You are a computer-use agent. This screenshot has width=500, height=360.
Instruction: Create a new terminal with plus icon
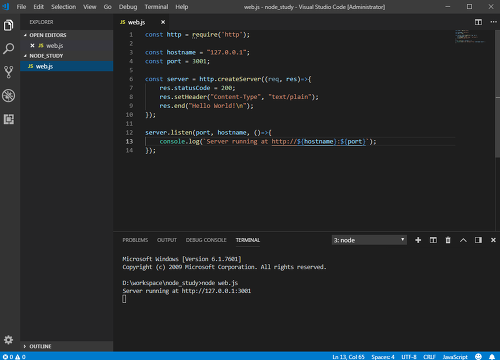coord(418,240)
